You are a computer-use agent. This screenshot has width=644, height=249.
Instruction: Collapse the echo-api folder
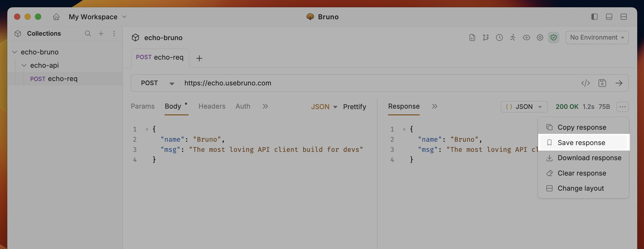pyautogui.click(x=24, y=65)
